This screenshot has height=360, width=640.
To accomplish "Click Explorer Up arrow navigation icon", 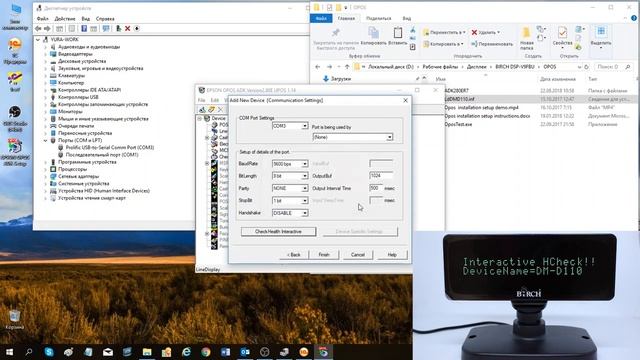I will pyautogui.click(x=347, y=67).
